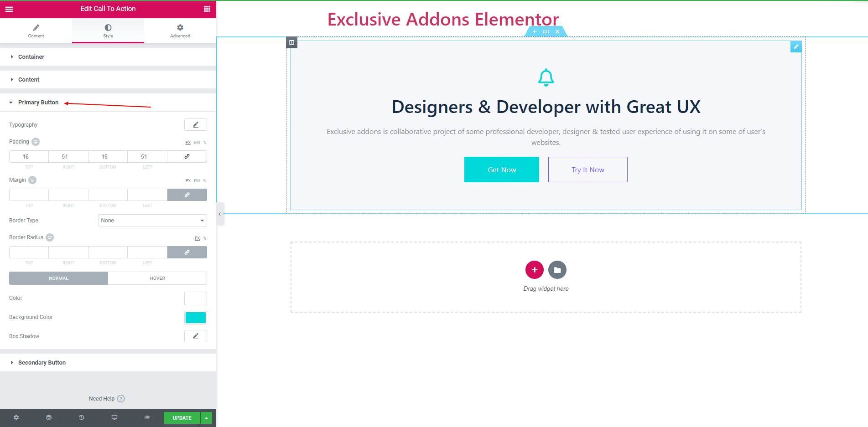Screen dimensions: 868x427
Task: Open Border Radius responsive device icon
Action: click(x=50, y=237)
